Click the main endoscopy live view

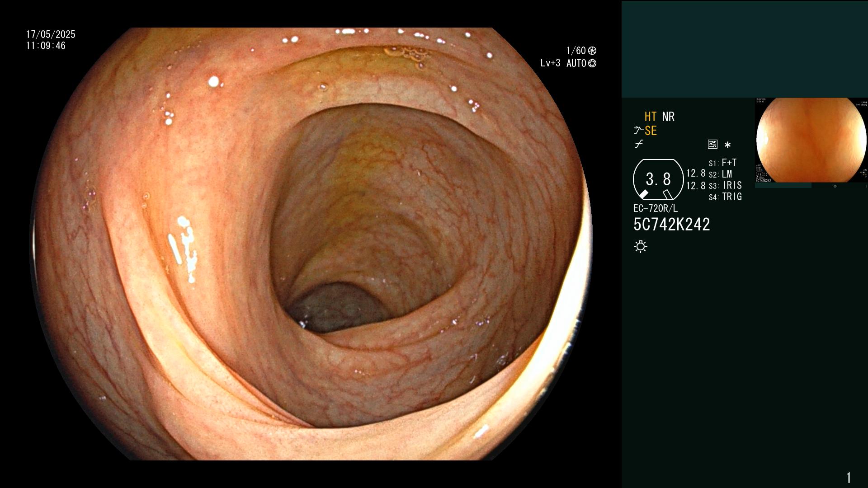coord(311,244)
